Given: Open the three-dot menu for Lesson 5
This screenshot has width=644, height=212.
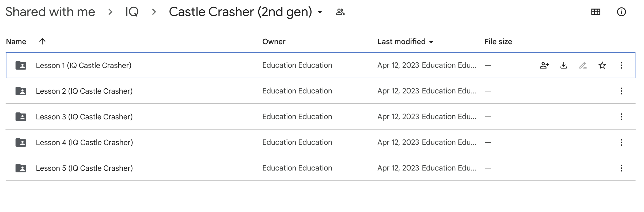Looking at the screenshot, I should click(621, 168).
